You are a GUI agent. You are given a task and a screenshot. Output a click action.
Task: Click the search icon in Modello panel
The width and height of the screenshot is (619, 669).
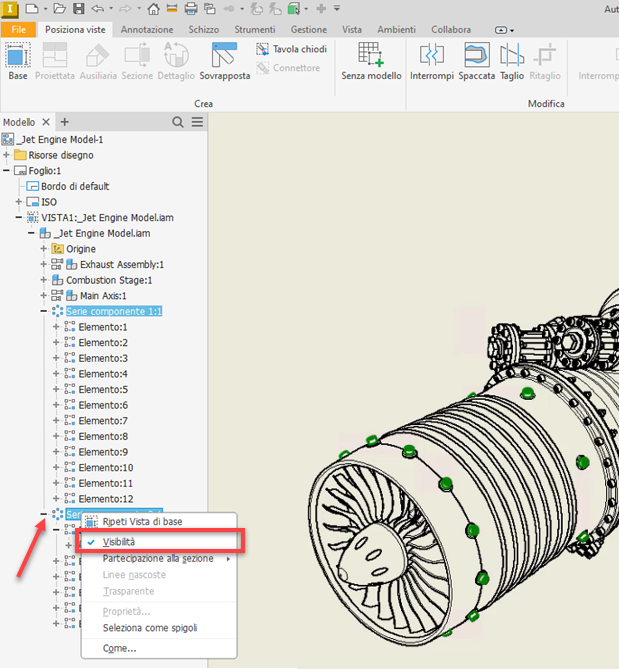coord(178,122)
